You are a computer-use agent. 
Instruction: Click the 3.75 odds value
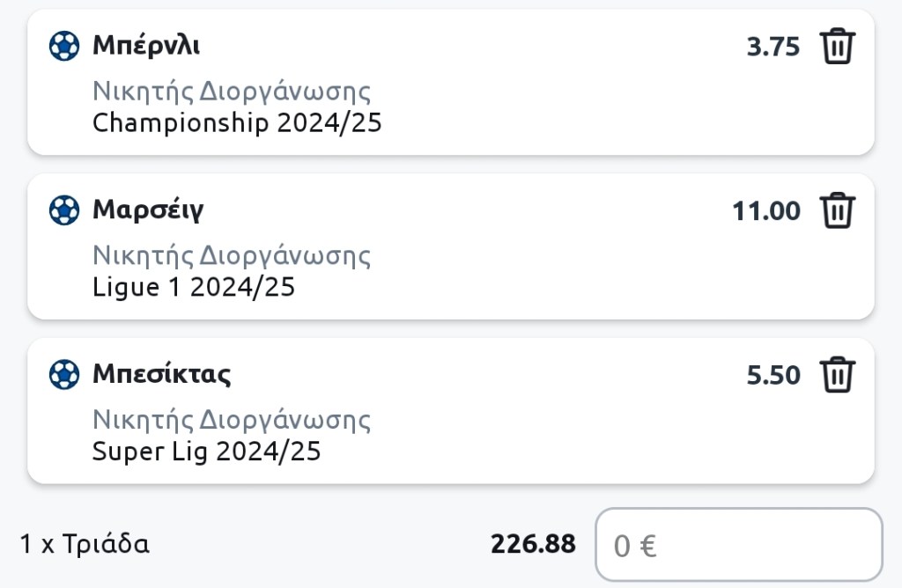[x=773, y=47]
